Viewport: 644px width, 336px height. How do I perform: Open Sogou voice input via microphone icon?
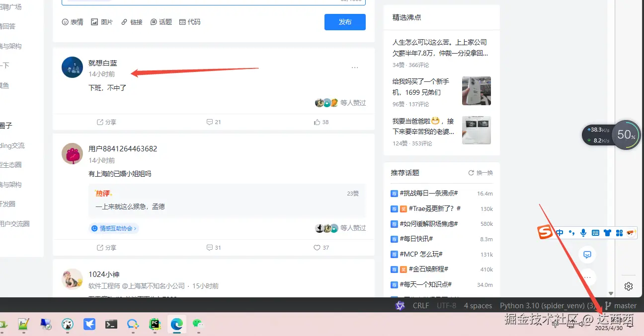583,232
